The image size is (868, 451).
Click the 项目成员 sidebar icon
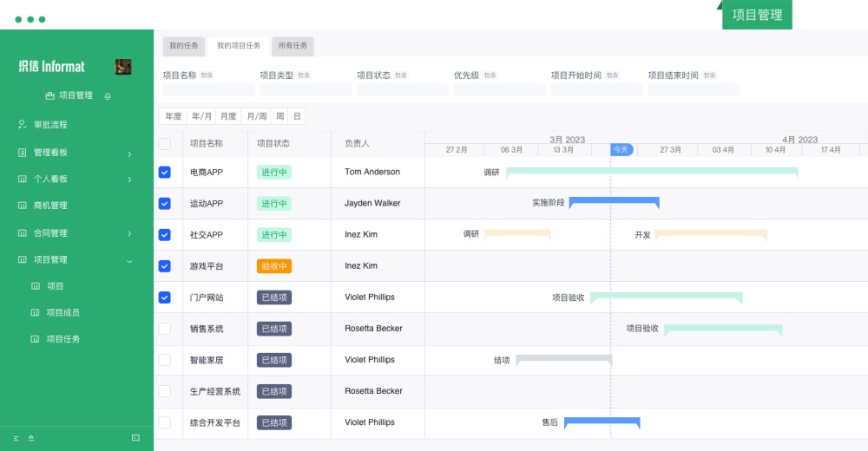[x=36, y=312]
